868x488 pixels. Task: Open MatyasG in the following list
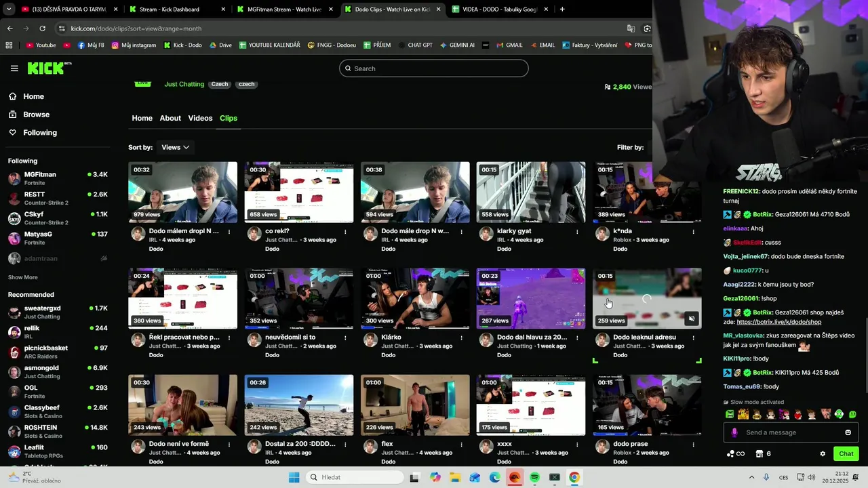(x=58, y=238)
